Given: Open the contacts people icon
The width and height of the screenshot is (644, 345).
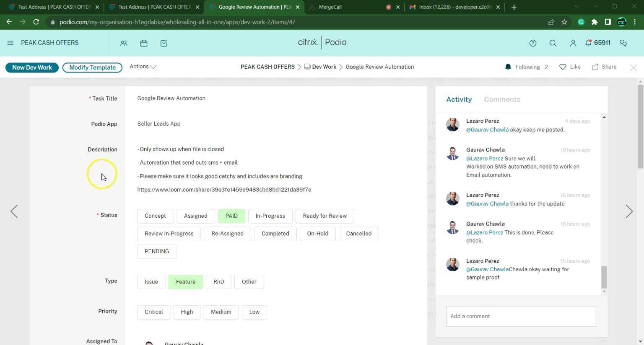Looking at the screenshot, I should coord(124,43).
